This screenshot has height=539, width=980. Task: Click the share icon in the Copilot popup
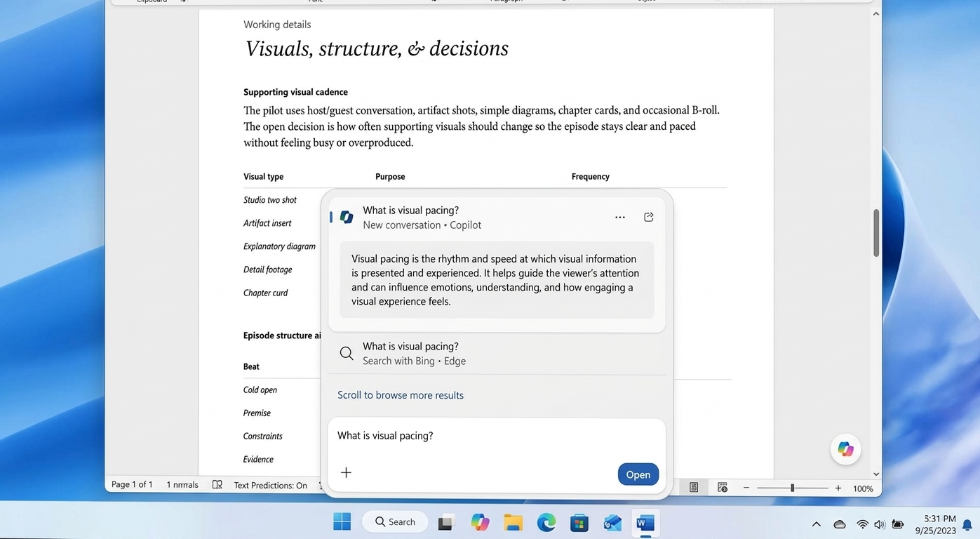click(649, 218)
